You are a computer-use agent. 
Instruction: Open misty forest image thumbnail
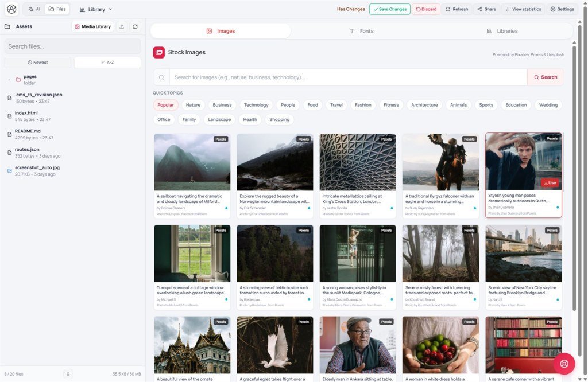(440, 254)
